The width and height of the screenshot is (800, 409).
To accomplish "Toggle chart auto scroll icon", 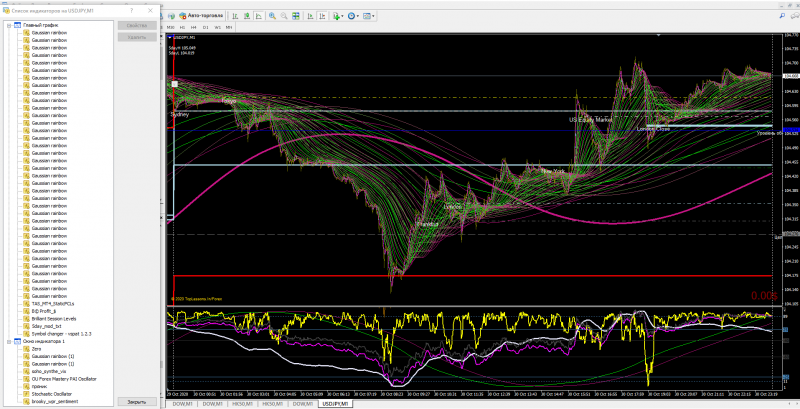I will coord(310,16).
